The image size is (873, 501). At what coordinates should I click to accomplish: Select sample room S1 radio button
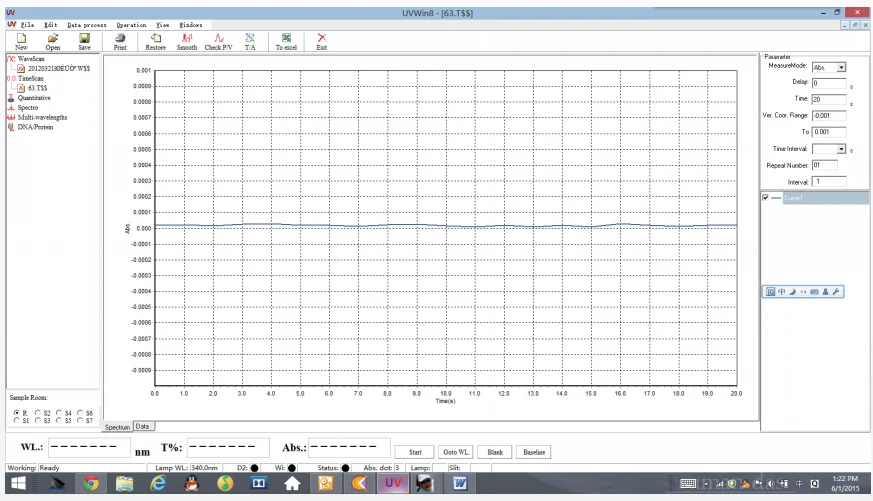click(x=17, y=420)
